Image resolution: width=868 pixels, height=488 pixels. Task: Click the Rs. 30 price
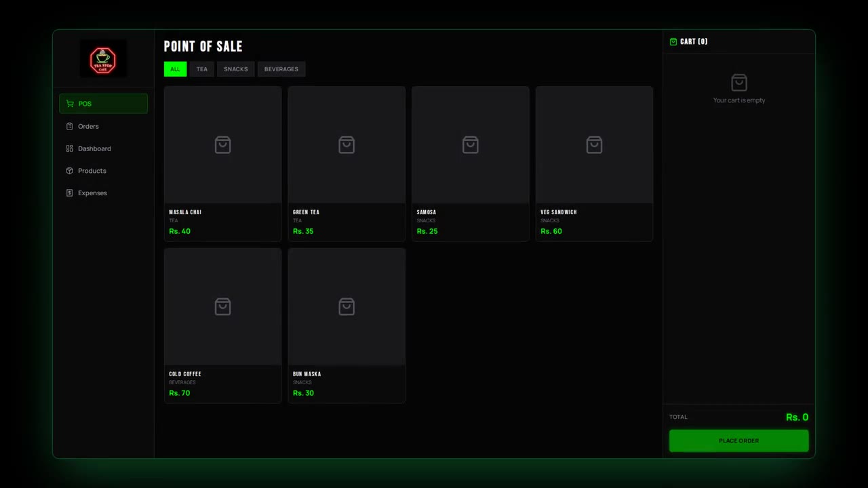[303, 393]
